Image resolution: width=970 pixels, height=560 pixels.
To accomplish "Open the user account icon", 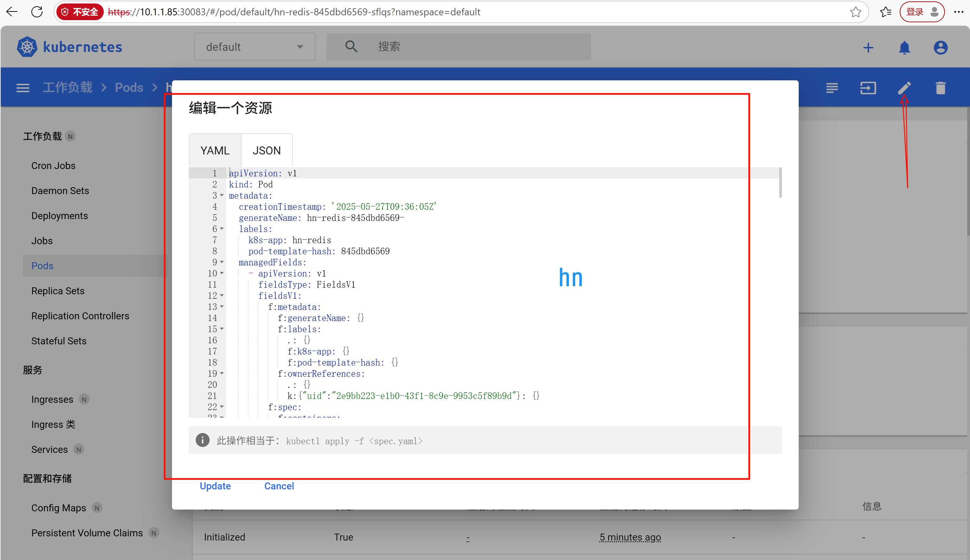I will (x=940, y=48).
